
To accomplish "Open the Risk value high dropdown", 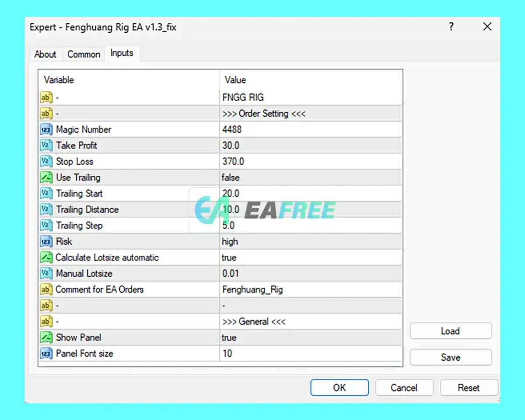I will pyautogui.click(x=311, y=242).
